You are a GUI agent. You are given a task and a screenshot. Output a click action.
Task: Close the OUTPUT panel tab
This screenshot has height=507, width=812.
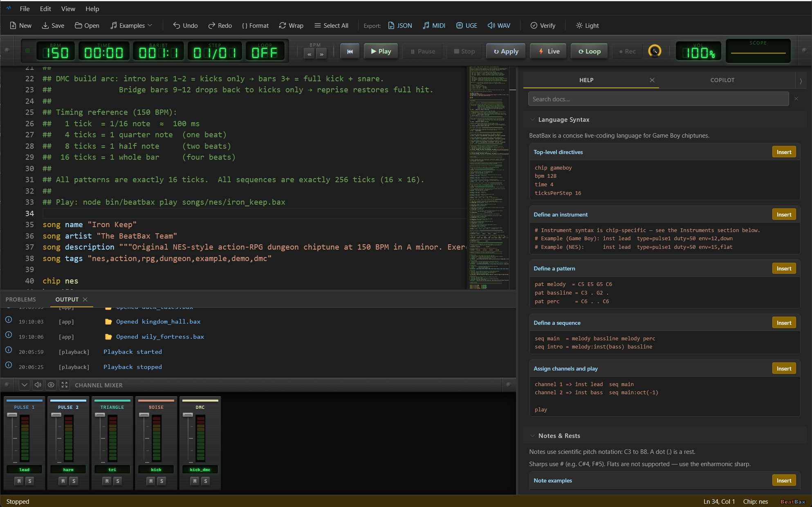click(85, 299)
